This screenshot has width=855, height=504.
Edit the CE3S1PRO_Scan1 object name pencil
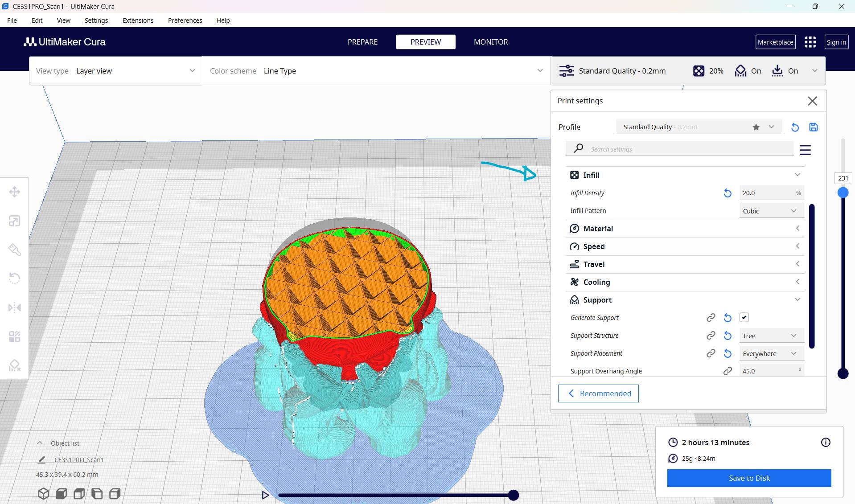click(x=41, y=459)
